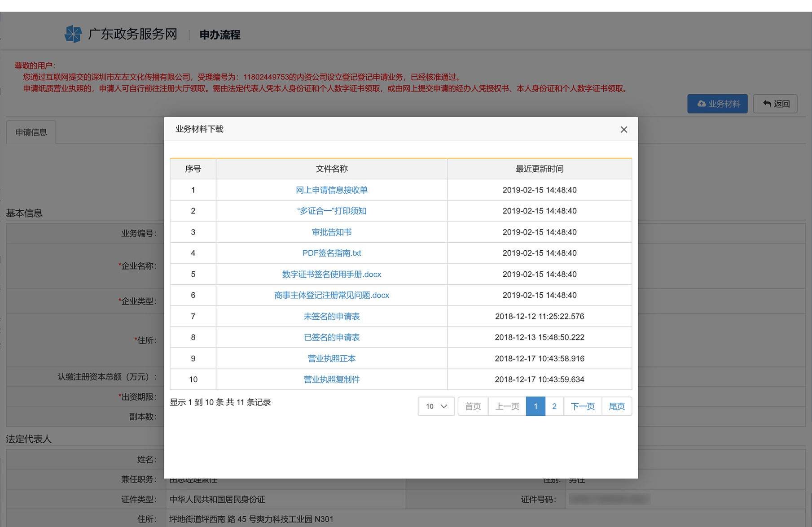Click 下一页 next page button
This screenshot has height=527, width=812.
click(x=583, y=406)
